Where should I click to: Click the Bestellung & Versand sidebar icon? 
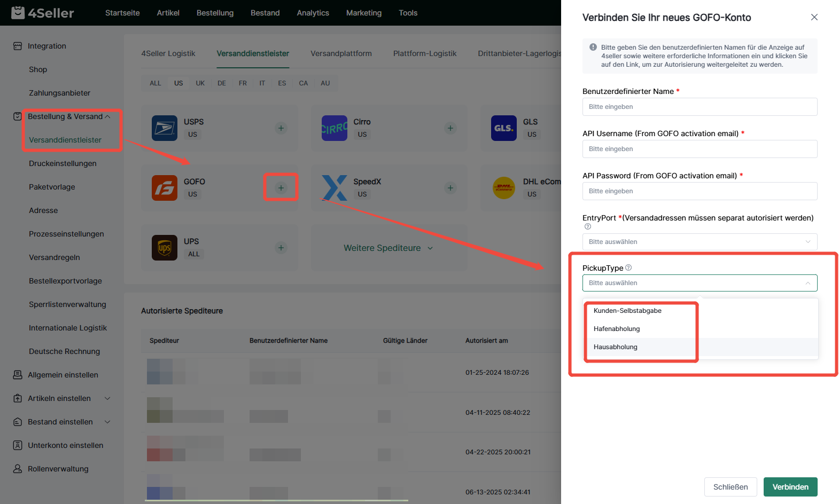[18, 116]
